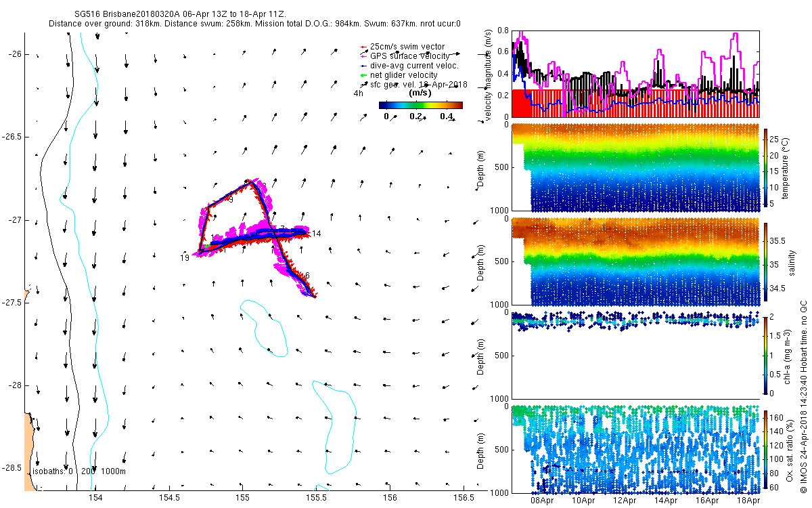The width and height of the screenshot is (812, 508).
Task: Click the blue dive-avg current veloc. legend marker
Action: tap(364, 66)
